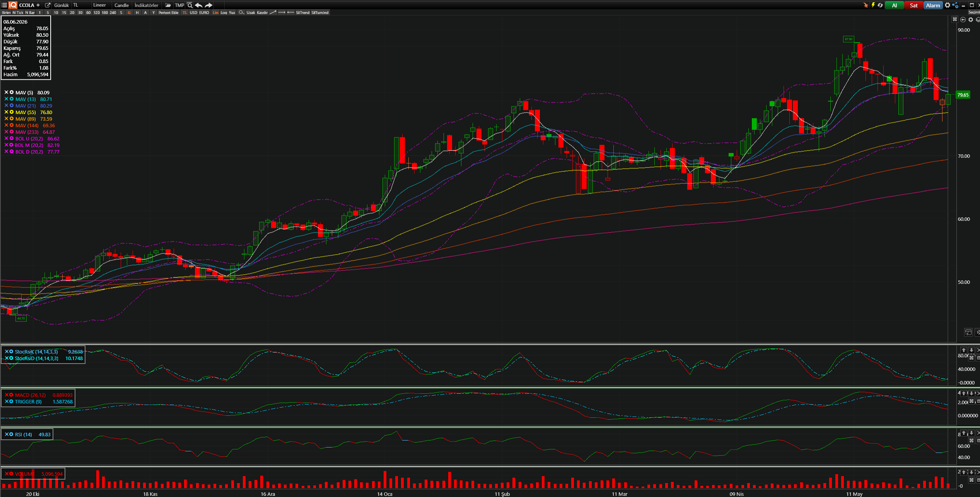Toggle visibility circle for VOLUME

point(11,474)
